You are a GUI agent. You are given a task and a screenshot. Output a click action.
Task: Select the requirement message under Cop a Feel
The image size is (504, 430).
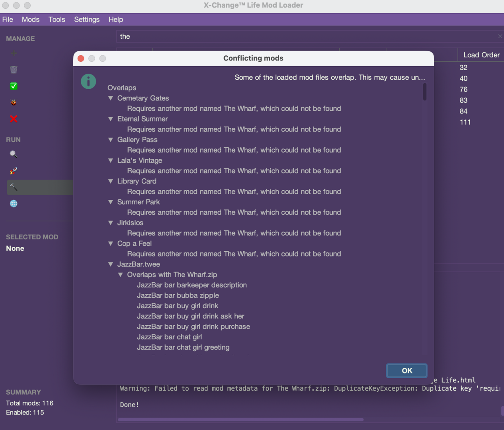click(234, 254)
